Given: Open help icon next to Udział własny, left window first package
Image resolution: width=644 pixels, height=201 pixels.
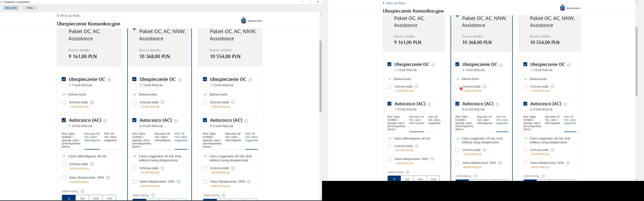Looking at the screenshot, I should [x=83, y=191].
